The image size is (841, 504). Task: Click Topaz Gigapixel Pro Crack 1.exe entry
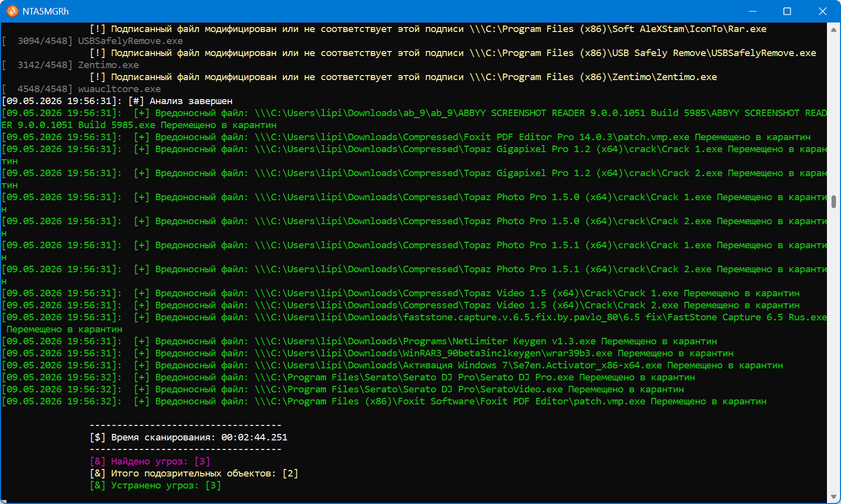coord(414,155)
